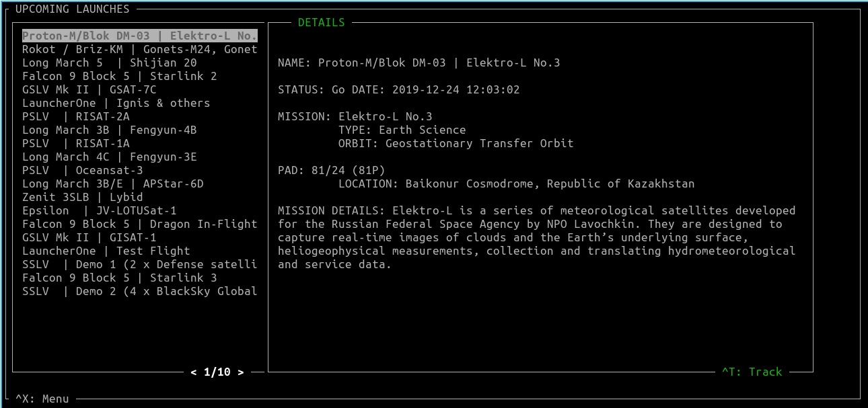
Task: Click the UPCOMING LAUNCHES panel title
Action: click(x=73, y=9)
